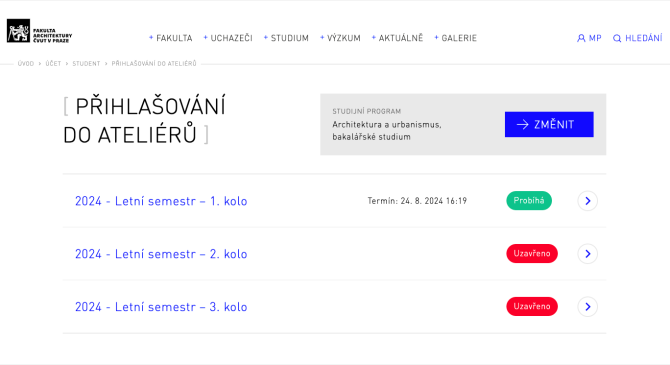670x365 pixels.
Task: Click the green Probíhá status badge
Action: coord(529,200)
